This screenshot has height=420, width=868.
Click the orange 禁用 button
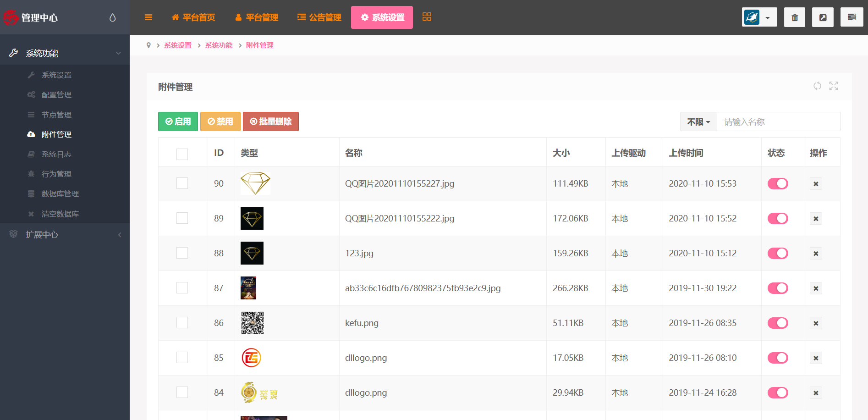tap(220, 122)
